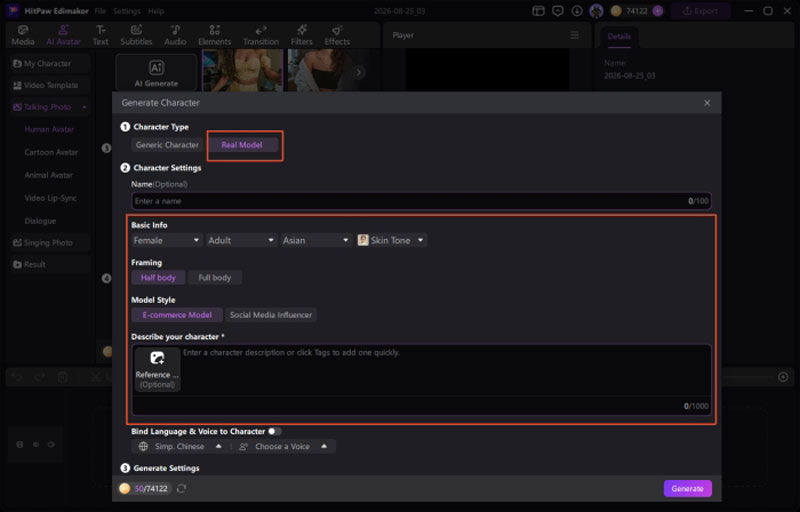Viewport: 800px width, 512px height.
Task: Click the layout switch icon in title bar
Action: pos(538,11)
